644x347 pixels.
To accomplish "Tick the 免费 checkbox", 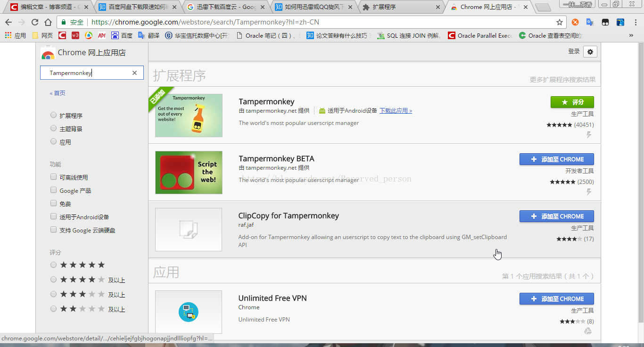I will [53, 203].
